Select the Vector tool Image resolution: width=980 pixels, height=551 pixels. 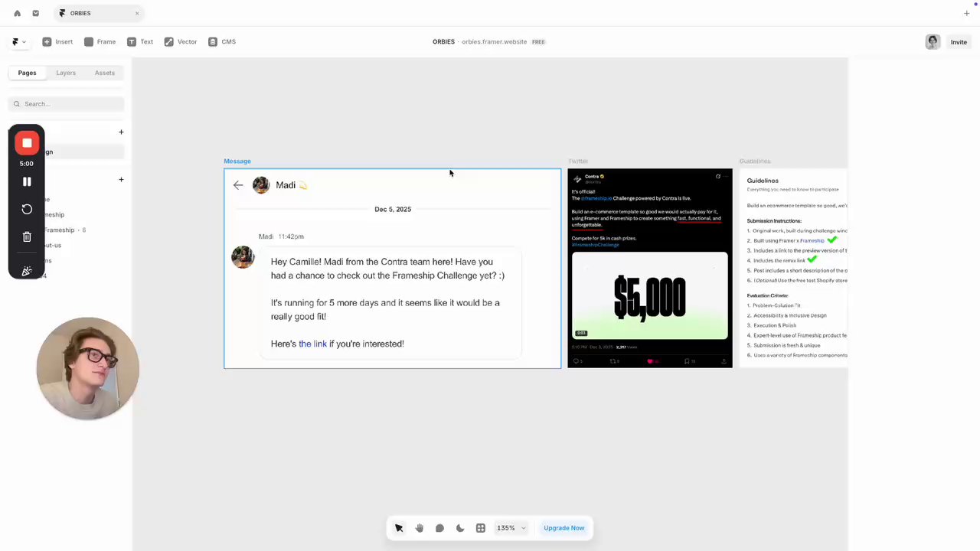click(x=181, y=42)
